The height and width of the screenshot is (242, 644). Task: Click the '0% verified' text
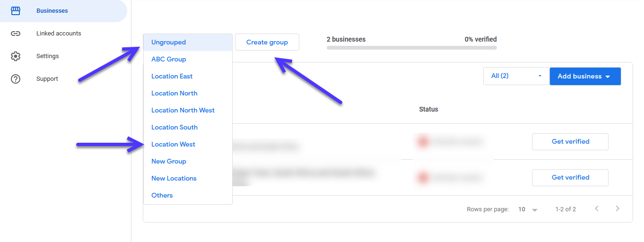[x=481, y=39]
